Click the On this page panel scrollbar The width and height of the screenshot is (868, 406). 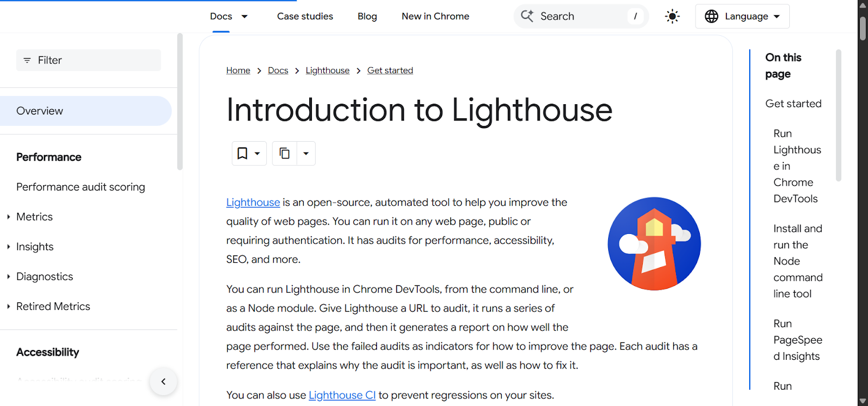coord(839,115)
